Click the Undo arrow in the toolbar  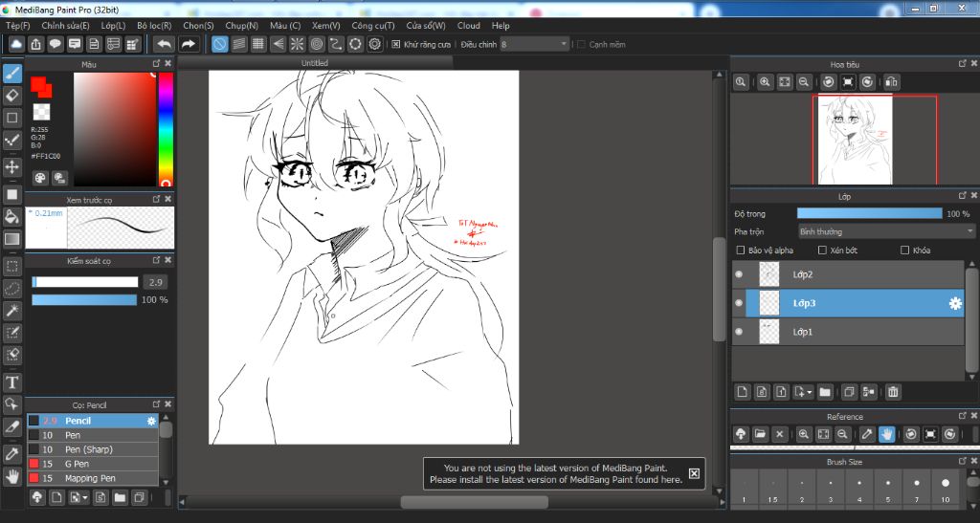click(164, 44)
